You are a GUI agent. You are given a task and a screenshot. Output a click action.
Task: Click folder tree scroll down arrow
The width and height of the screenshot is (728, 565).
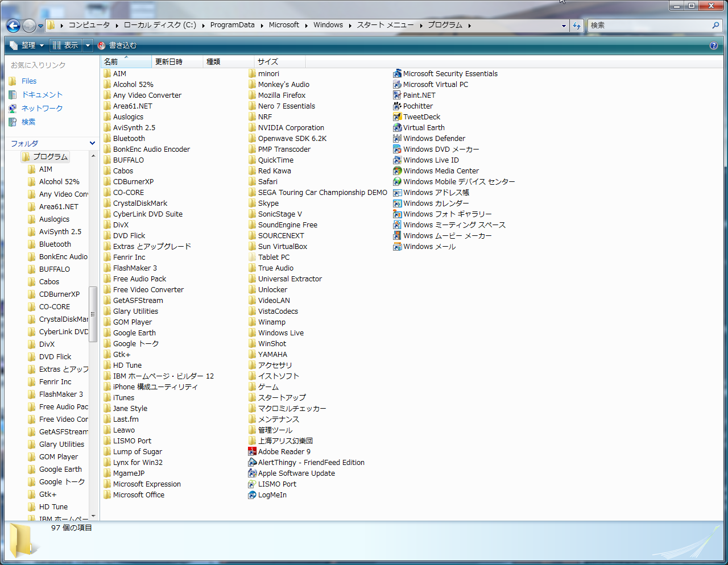(93, 516)
